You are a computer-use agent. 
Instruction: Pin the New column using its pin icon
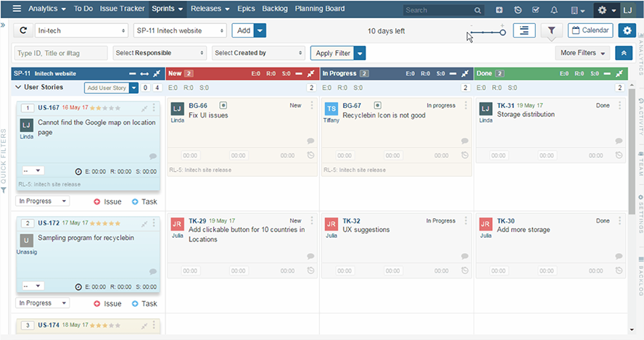click(311, 74)
